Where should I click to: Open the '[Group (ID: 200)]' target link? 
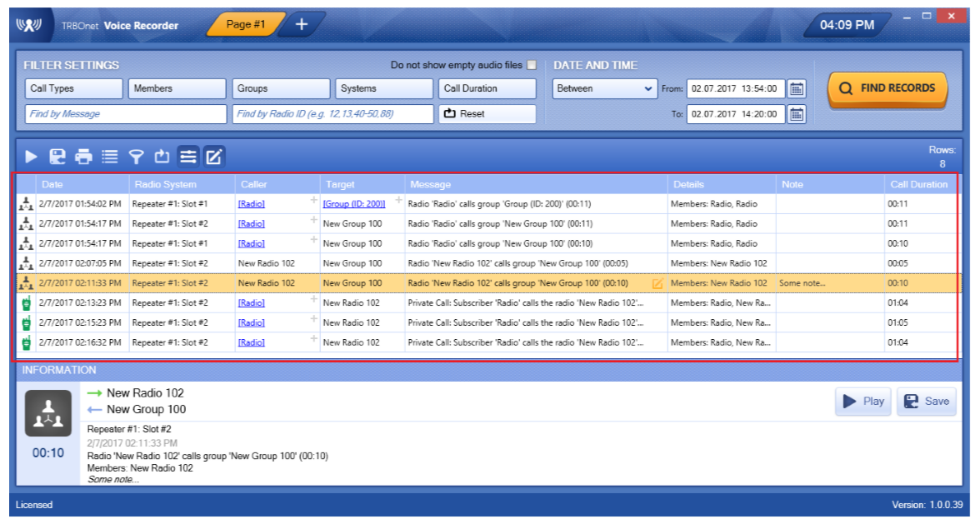353,203
